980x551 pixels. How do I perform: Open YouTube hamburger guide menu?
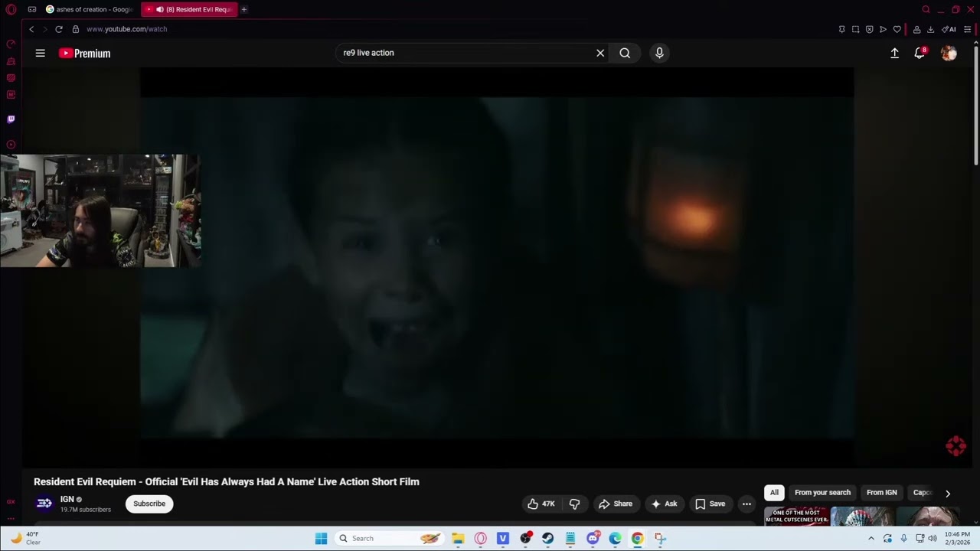click(41, 53)
